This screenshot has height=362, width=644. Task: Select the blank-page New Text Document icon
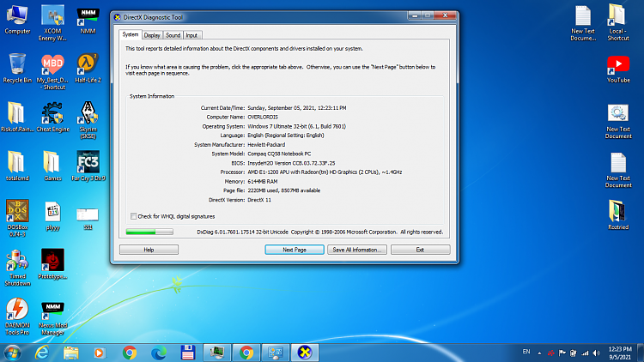tap(618, 171)
